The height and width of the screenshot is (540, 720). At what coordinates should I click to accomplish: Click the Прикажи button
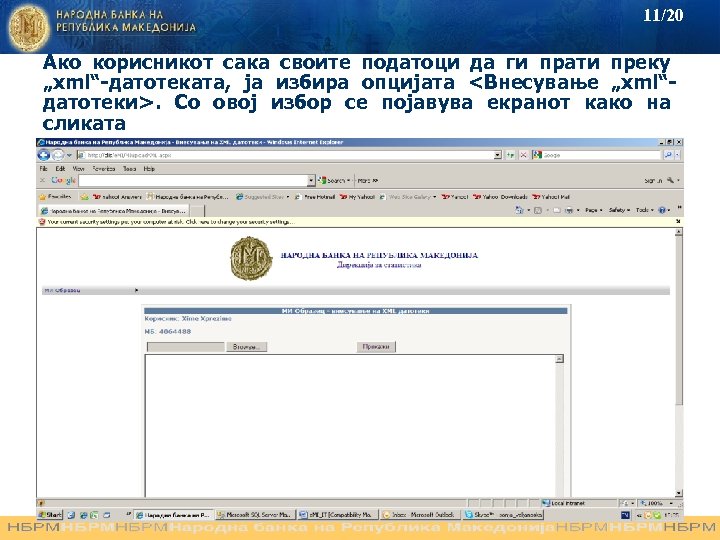(376, 347)
